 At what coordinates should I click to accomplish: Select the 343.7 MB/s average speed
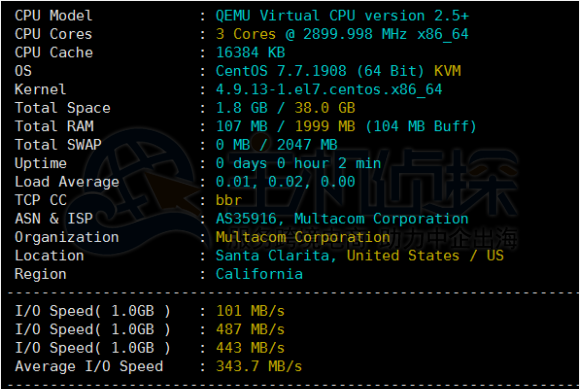coord(259,367)
